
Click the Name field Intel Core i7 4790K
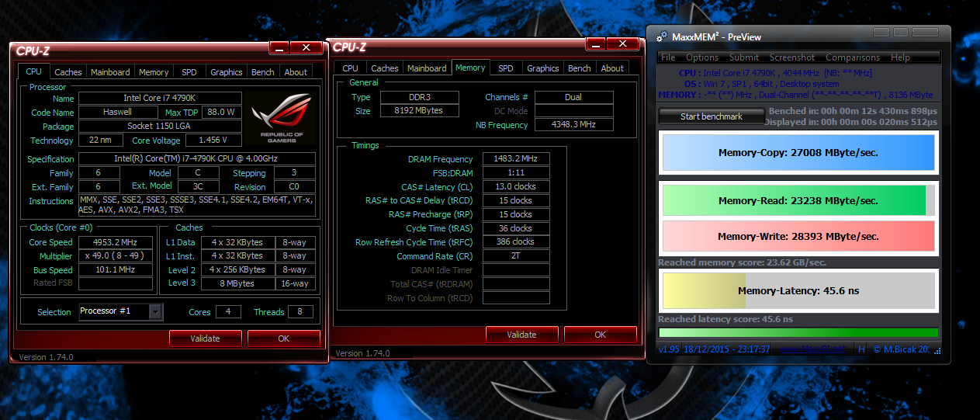pyautogui.click(x=159, y=99)
